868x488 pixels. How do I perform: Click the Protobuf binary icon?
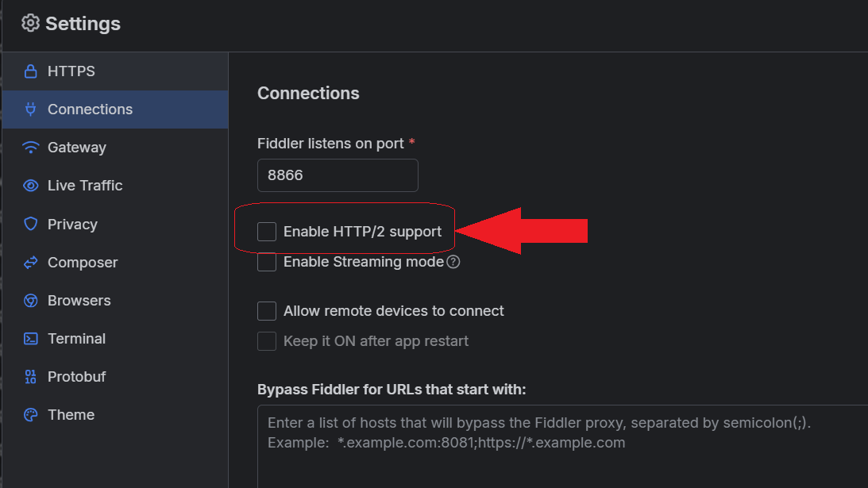pos(31,377)
